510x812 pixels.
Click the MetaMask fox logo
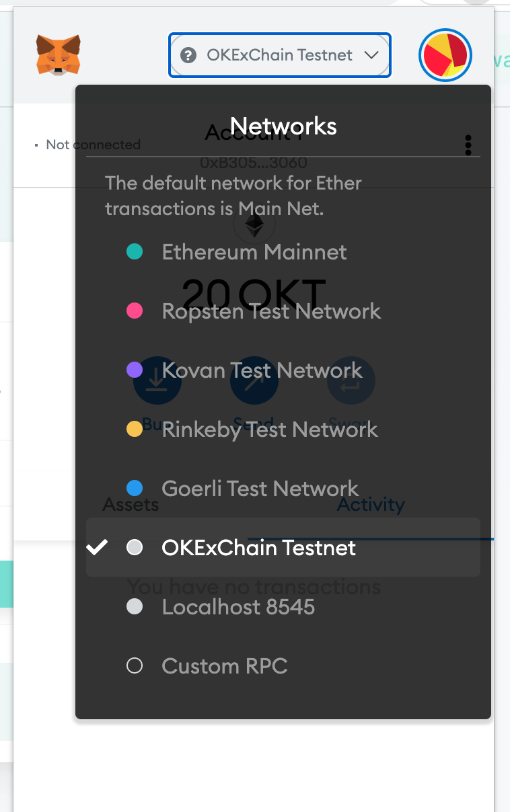[58, 54]
